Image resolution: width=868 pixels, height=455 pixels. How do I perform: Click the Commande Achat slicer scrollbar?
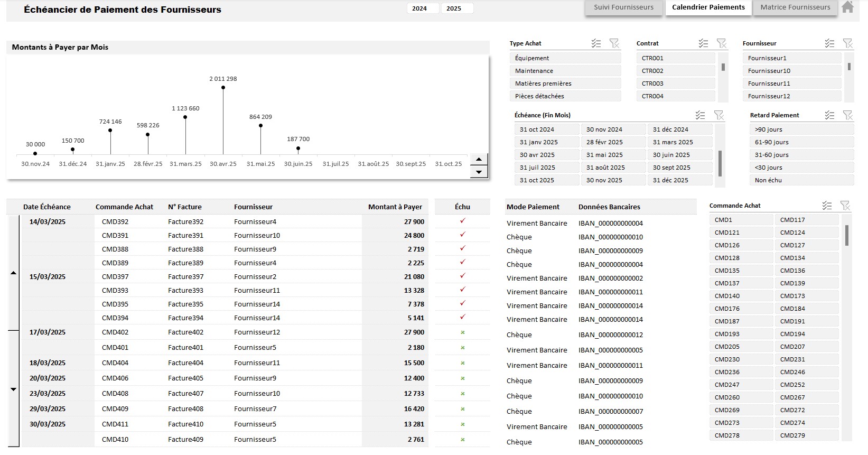click(x=847, y=236)
